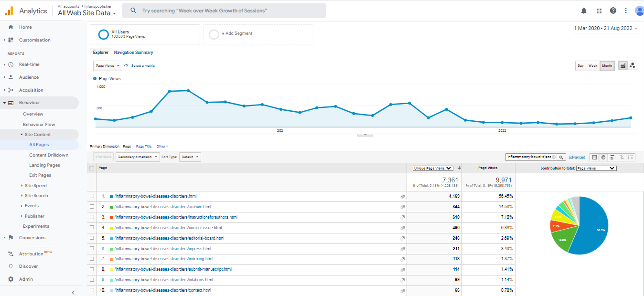This screenshot has height=296, width=644.
Task: Click the search bar at top
Action: (x=224, y=11)
